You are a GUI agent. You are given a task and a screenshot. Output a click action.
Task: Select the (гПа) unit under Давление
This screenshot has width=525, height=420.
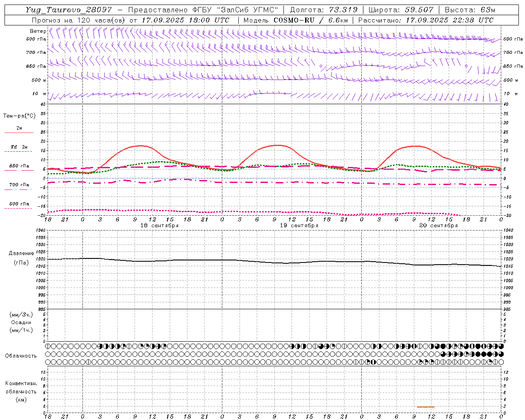pyautogui.click(x=21, y=262)
